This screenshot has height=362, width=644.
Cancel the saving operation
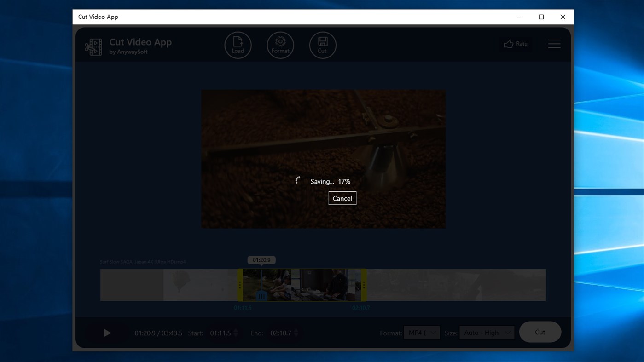pos(342,198)
